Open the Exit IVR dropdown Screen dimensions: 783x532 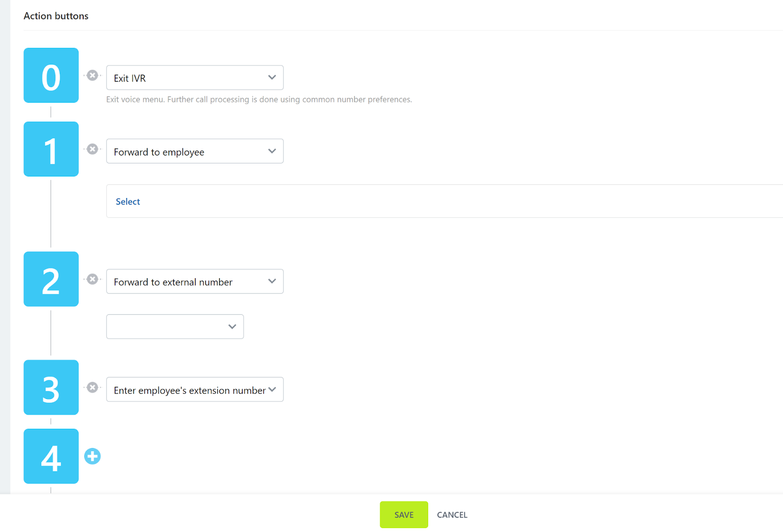(195, 78)
